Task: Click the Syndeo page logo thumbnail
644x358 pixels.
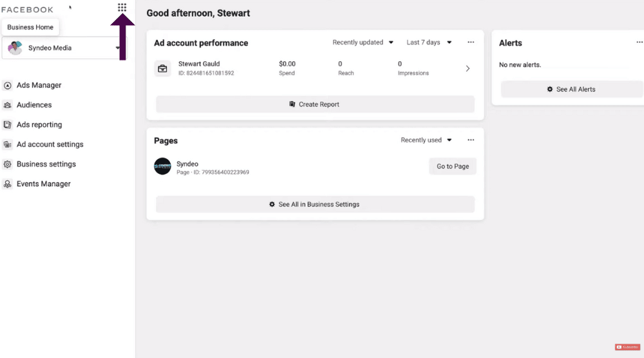Action: (163, 166)
